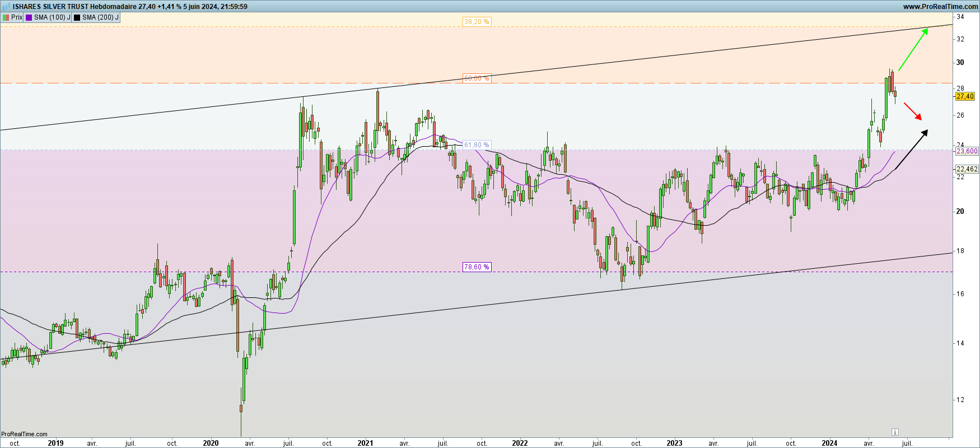Click the SMA 100 value tag 23,600

click(x=967, y=151)
